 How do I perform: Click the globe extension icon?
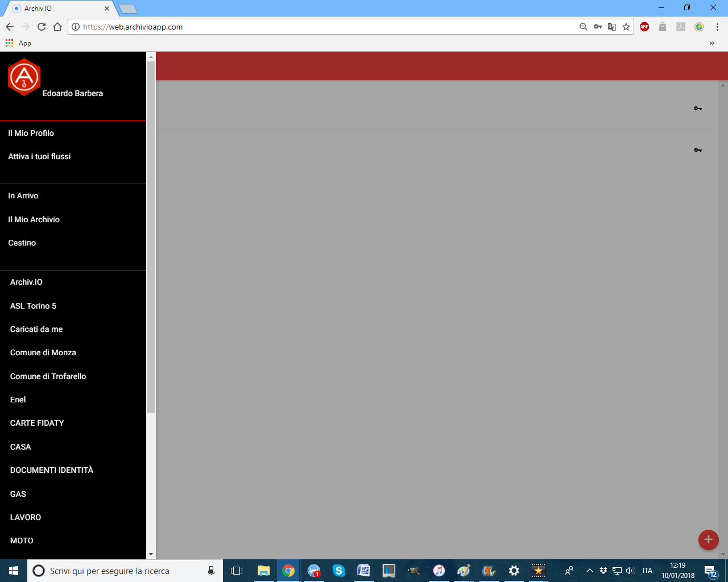[x=699, y=27]
